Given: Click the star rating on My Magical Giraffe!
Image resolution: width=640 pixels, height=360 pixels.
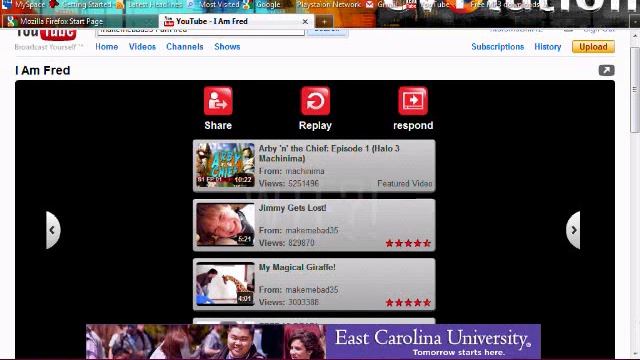Looking at the screenshot, I should pos(408,302).
